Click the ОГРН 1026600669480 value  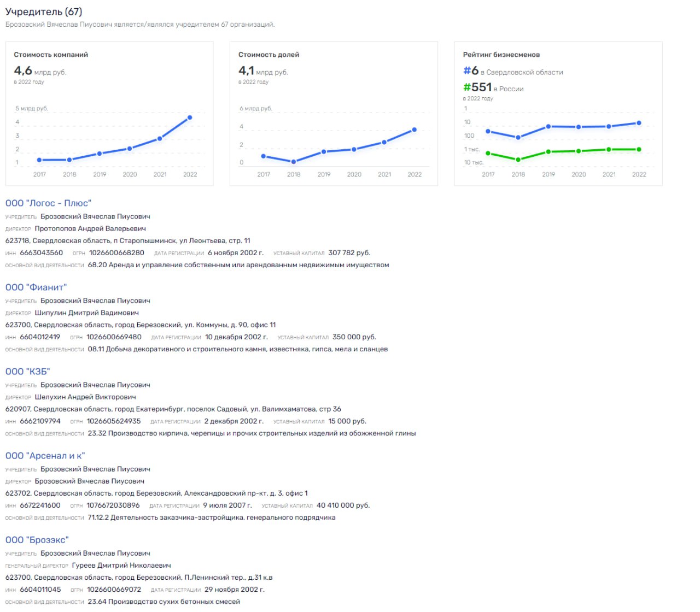pyautogui.click(x=114, y=337)
